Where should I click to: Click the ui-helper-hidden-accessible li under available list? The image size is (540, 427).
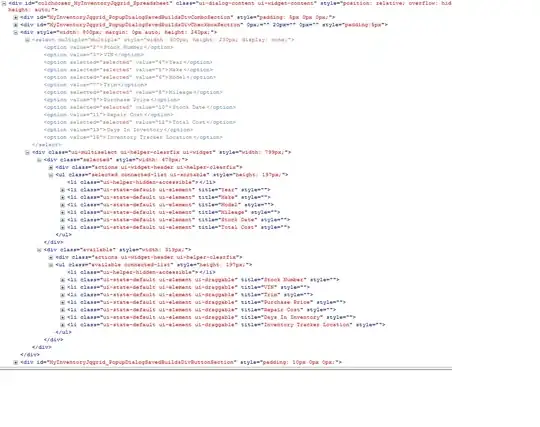tap(142, 272)
